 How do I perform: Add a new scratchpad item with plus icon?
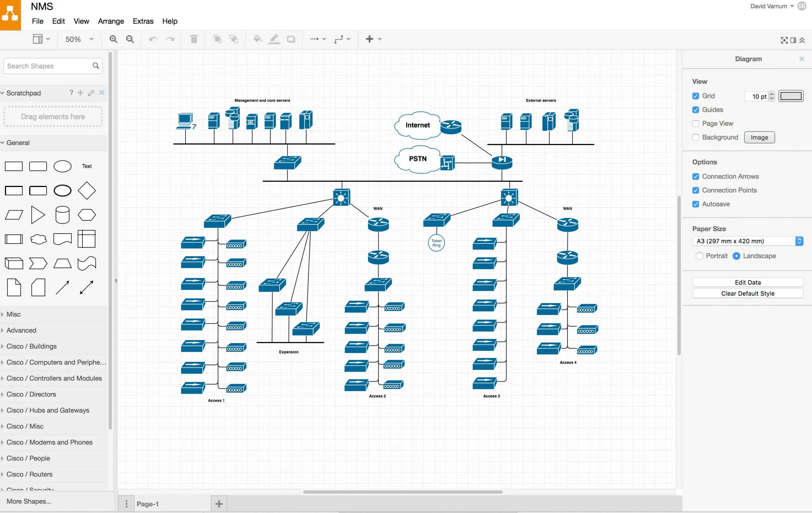pos(80,93)
